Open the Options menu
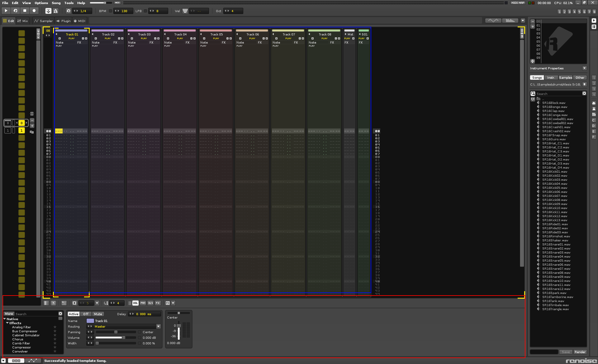Image resolution: width=598 pixels, height=364 pixels. click(x=41, y=3)
